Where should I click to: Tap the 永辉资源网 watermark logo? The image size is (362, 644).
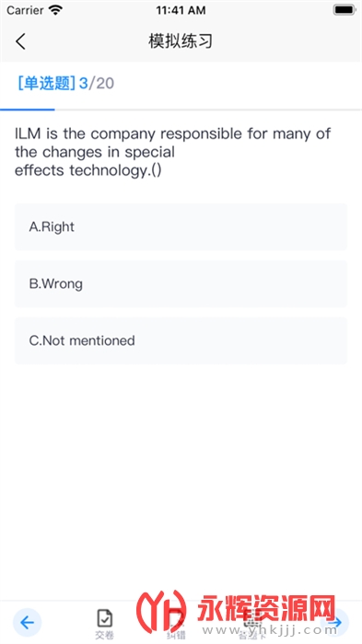237,609
